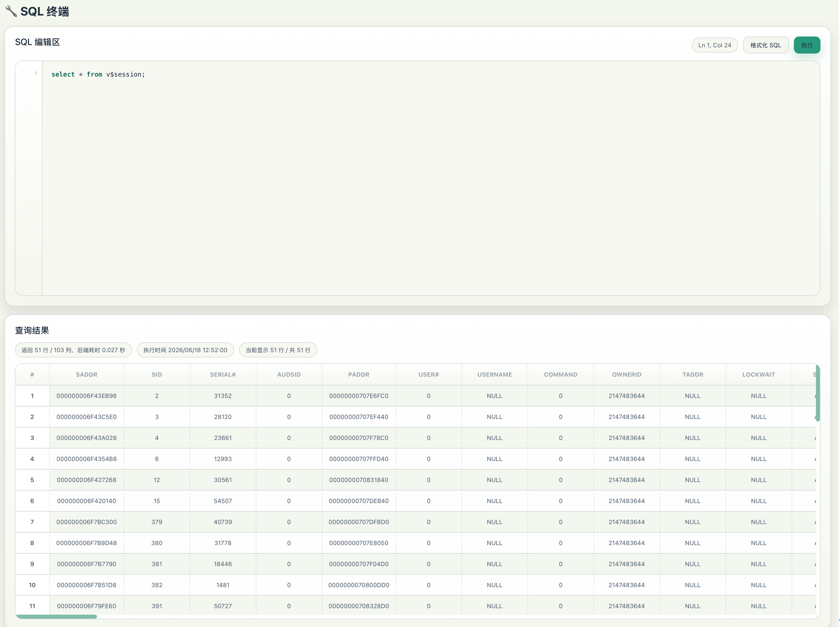Click the Ln 1, Col 24 indicator
Viewport: 840px width, 627px height.
714,45
